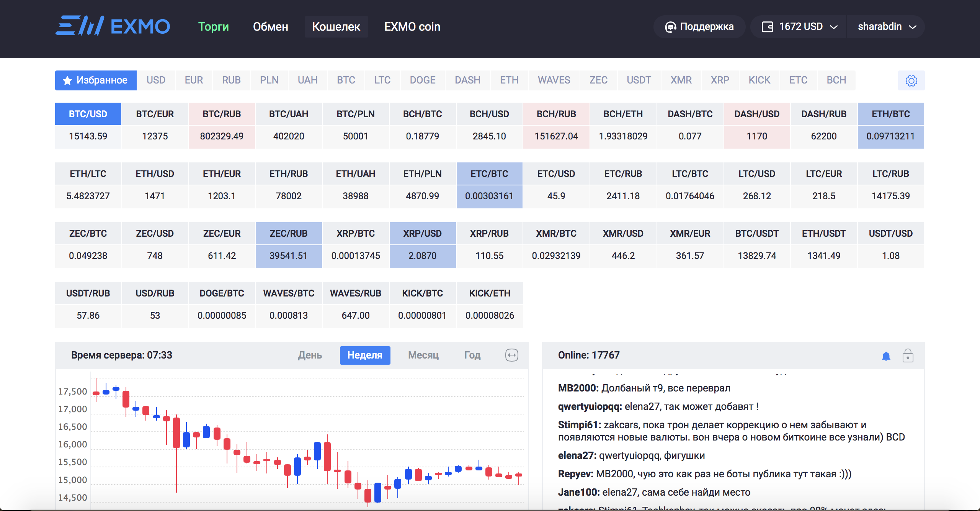Click the Поддержка support button
980x511 pixels.
tap(699, 26)
